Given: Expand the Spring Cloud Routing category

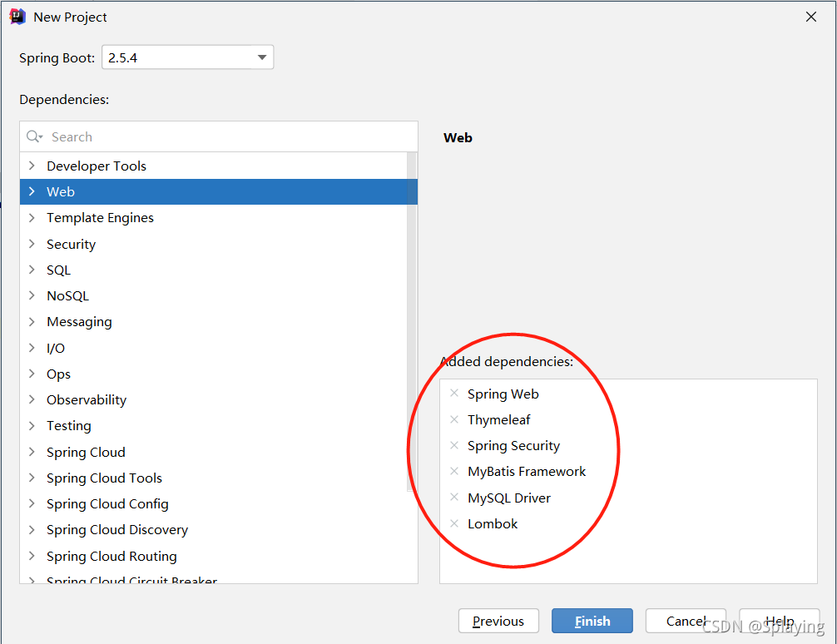Looking at the screenshot, I should [x=32, y=556].
